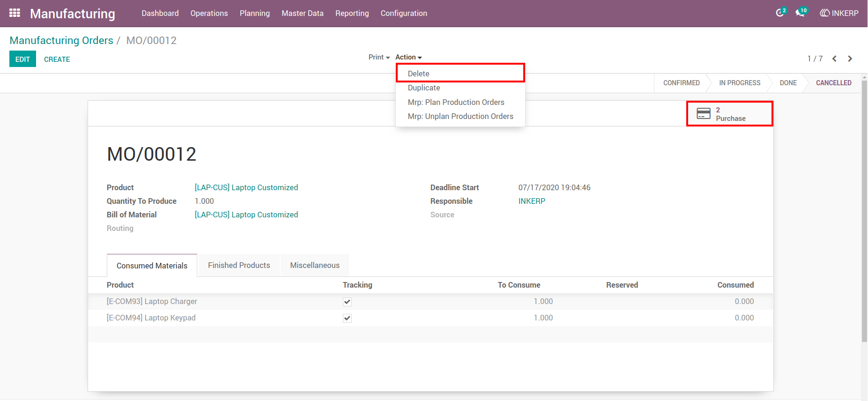868x401 pixels.
Task: Switch to the Finished Products tab
Action: (239, 265)
